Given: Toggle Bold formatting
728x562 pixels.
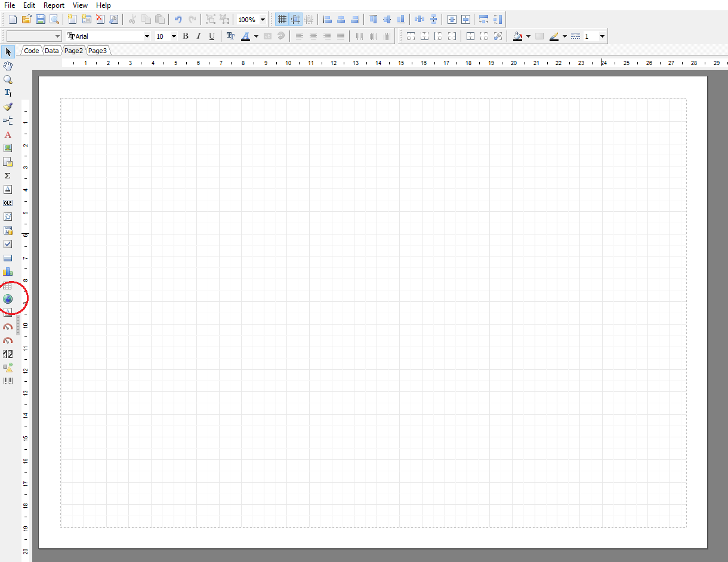Looking at the screenshot, I should tap(186, 36).
